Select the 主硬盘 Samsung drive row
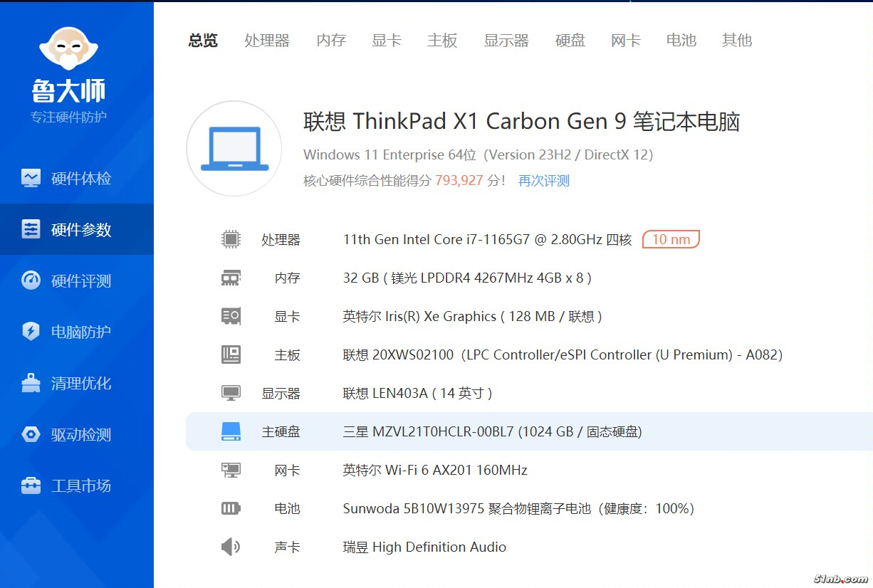This screenshot has width=873, height=588. (x=491, y=431)
